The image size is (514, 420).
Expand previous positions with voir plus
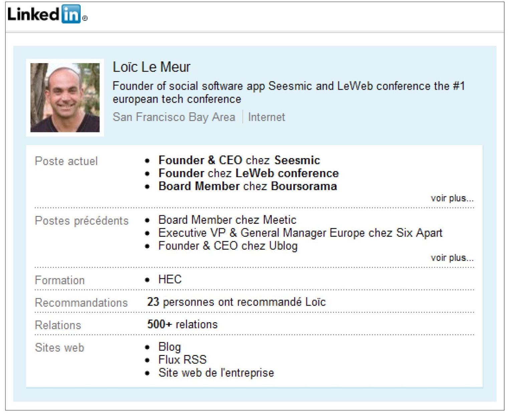(x=452, y=258)
